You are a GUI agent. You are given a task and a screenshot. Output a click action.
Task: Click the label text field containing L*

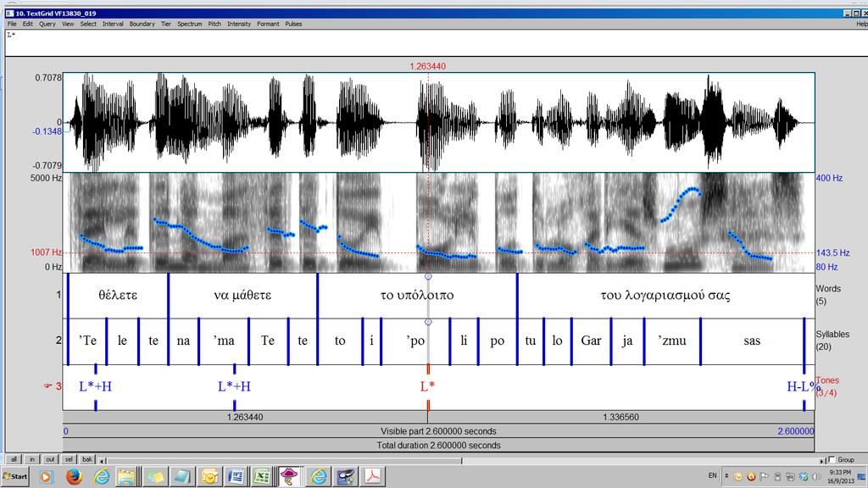437,42
